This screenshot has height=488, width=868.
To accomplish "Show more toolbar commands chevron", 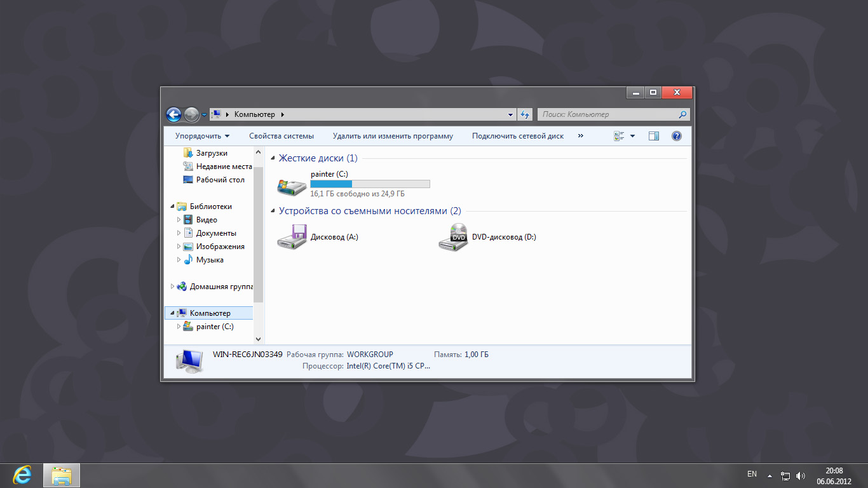I will point(581,135).
